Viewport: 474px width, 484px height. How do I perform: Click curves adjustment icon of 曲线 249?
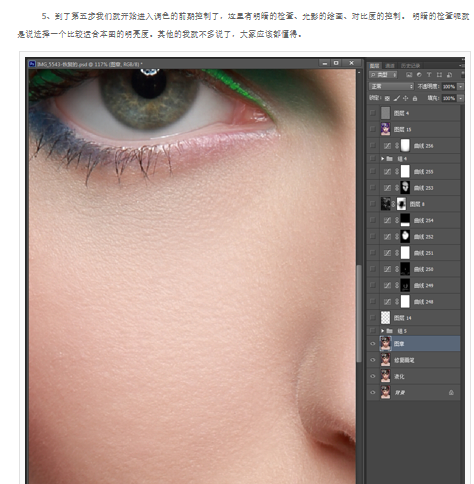point(387,285)
